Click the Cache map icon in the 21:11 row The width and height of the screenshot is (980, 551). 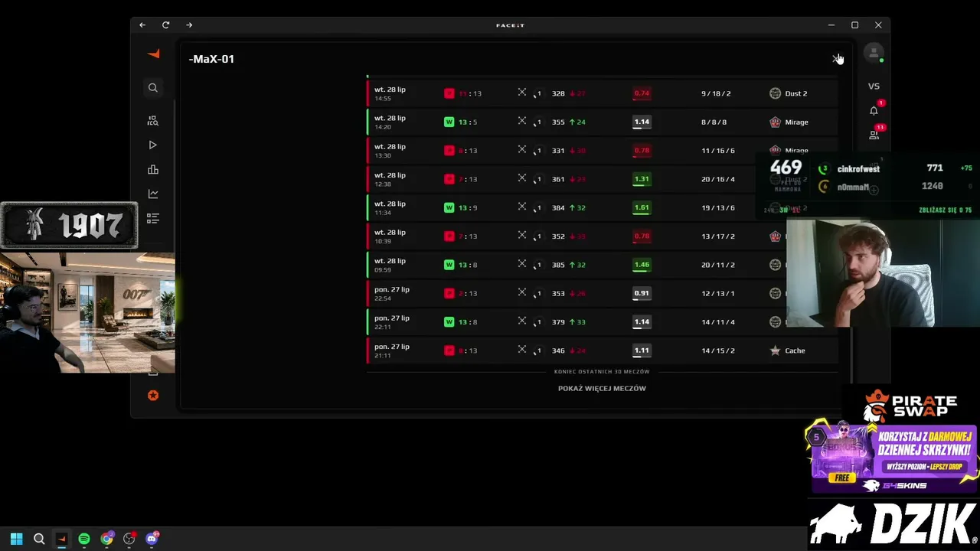(x=775, y=350)
